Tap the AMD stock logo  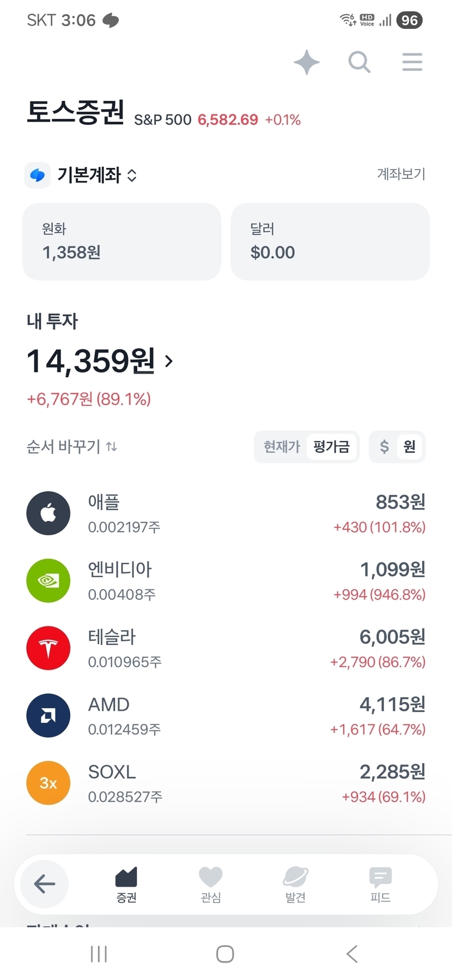(48, 715)
